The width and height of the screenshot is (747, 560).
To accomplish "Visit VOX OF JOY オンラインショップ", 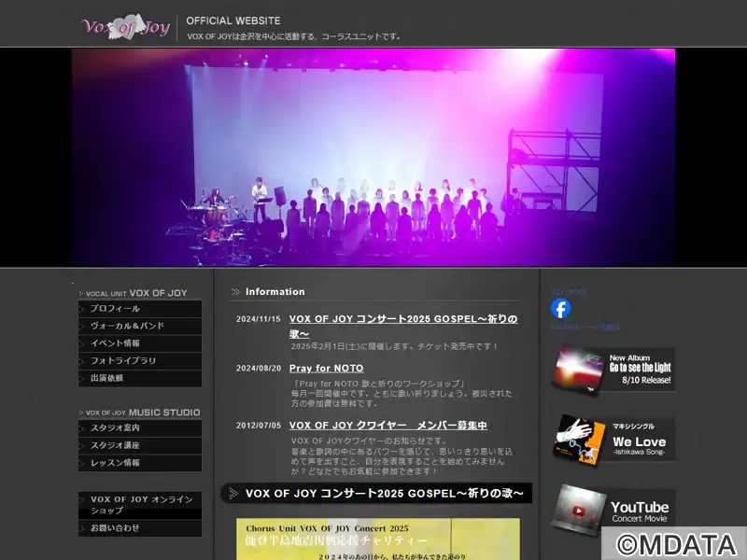I will (x=140, y=505).
